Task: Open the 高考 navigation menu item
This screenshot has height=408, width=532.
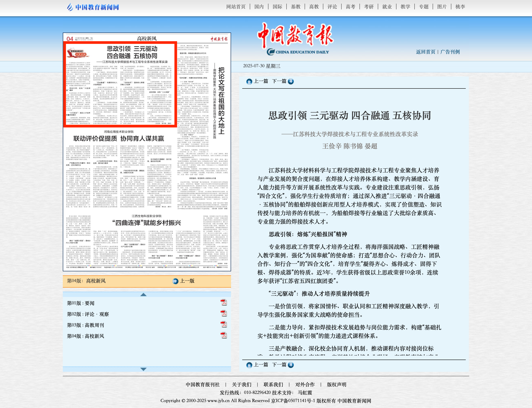Action: (x=350, y=7)
